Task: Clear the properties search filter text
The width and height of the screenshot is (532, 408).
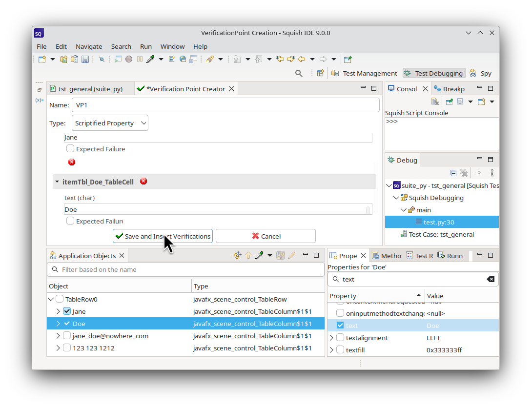Action: click(x=491, y=279)
